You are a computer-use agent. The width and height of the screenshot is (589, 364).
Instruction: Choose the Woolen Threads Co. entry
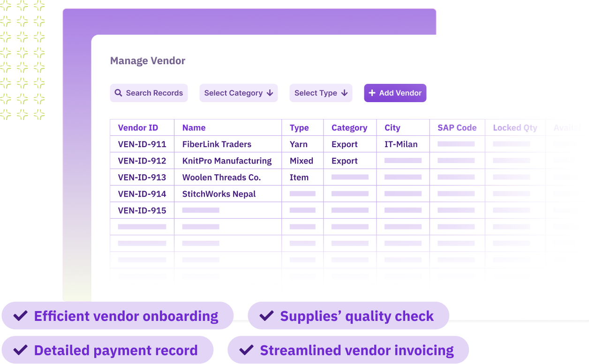(221, 178)
